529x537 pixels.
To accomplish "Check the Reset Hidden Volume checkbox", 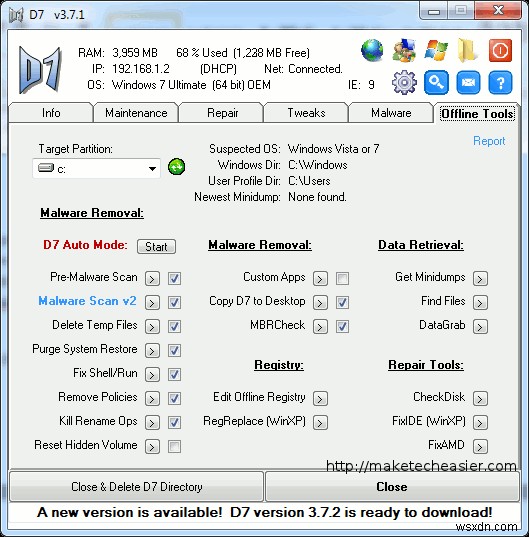I will pyautogui.click(x=174, y=446).
